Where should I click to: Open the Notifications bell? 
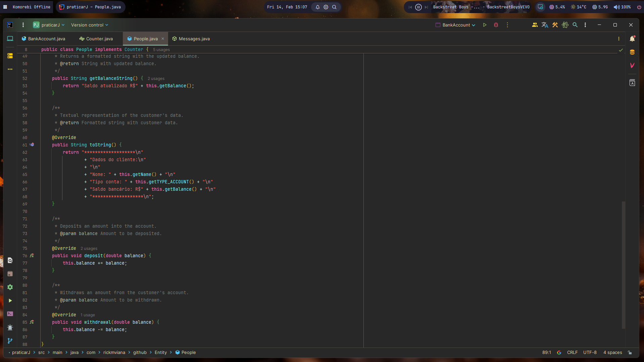coord(632,39)
